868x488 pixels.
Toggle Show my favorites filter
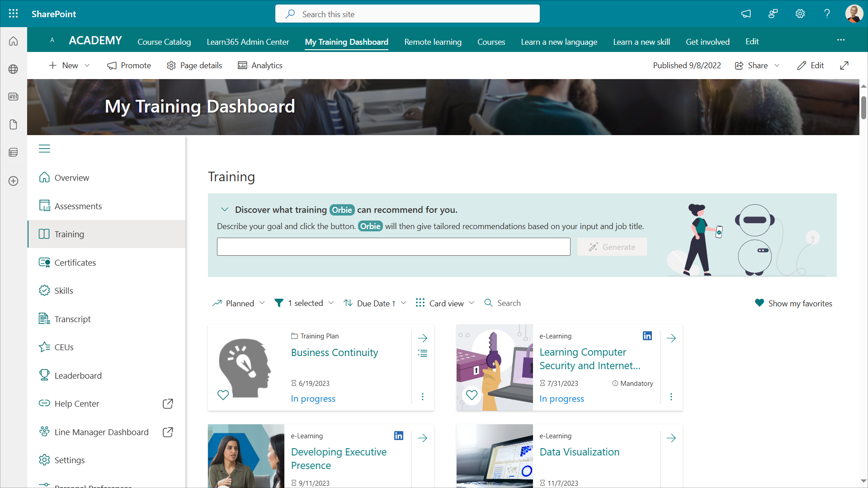[x=793, y=303]
